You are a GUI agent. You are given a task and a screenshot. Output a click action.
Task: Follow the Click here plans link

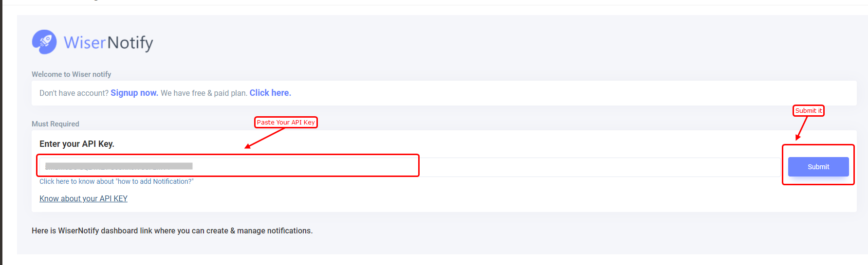pos(270,93)
